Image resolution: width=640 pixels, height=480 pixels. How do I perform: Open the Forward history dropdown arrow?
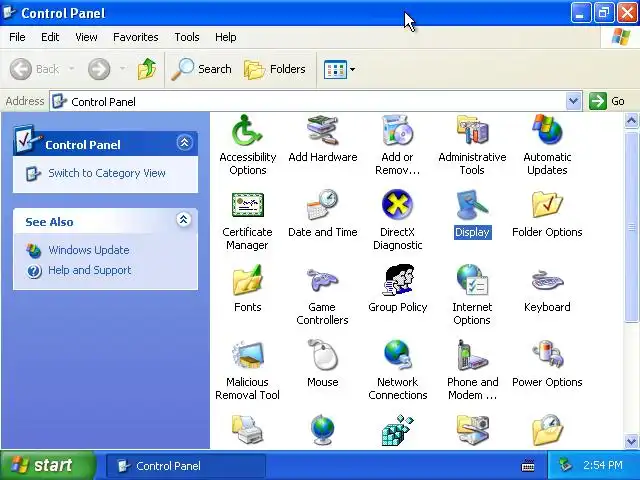[x=122, y=69]
